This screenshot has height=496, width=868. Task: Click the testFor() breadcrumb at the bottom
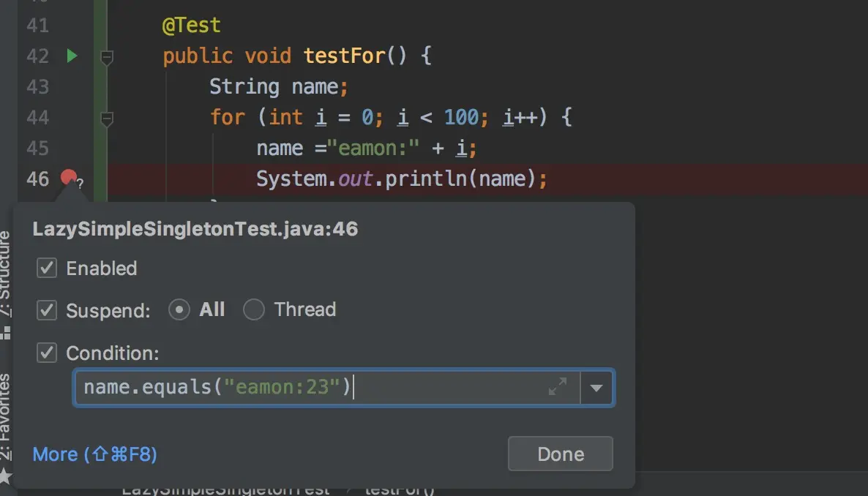click(x=399, y=490)
